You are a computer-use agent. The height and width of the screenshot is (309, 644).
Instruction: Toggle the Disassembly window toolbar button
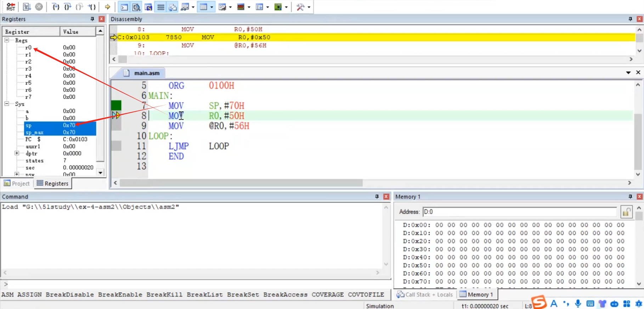pyautogui.click(x=136, y=7)
